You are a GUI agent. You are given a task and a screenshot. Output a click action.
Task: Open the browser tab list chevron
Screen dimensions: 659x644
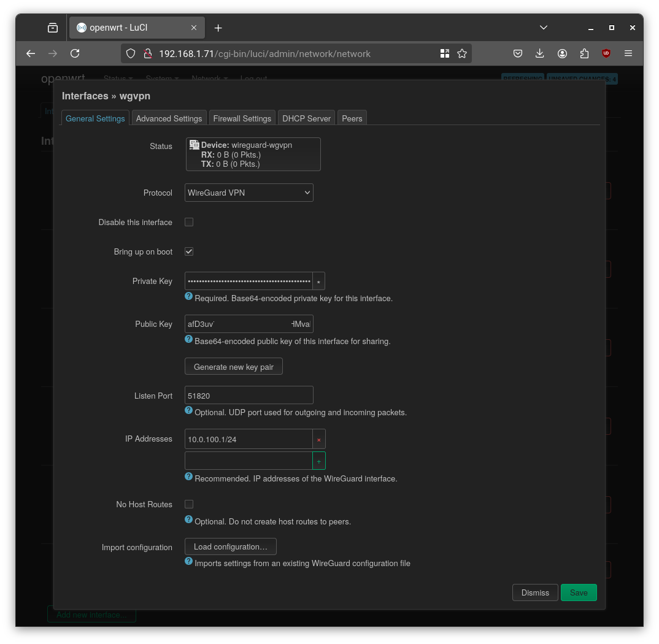tap(544, 28)
